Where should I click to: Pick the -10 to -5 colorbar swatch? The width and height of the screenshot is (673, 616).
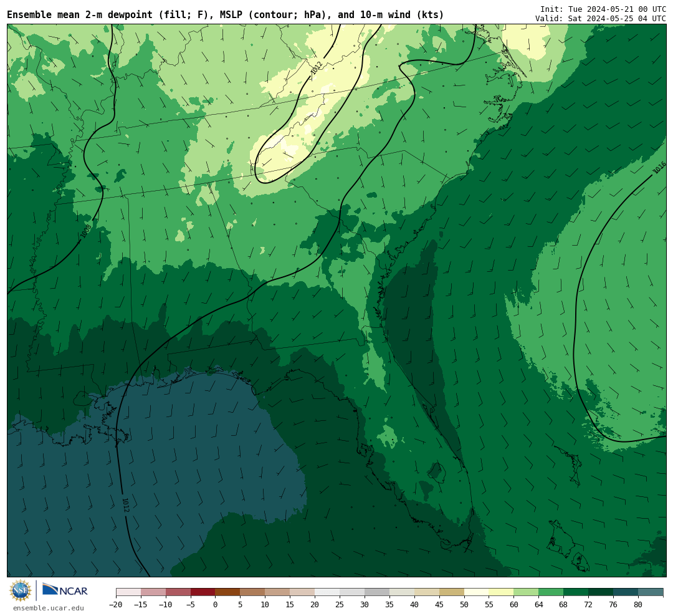(178, 592)
